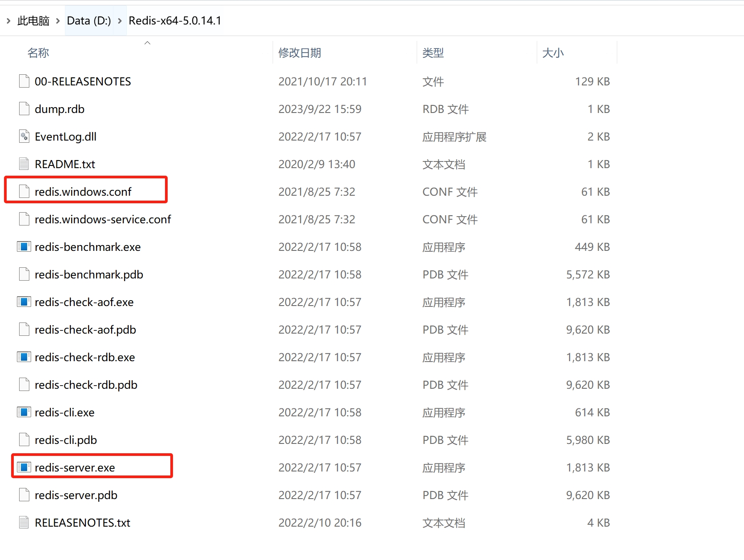The width and height of the screenshot is (744, 560).
Task: Click the redis-benchmark.exe application icon
Action: (24, 246)
